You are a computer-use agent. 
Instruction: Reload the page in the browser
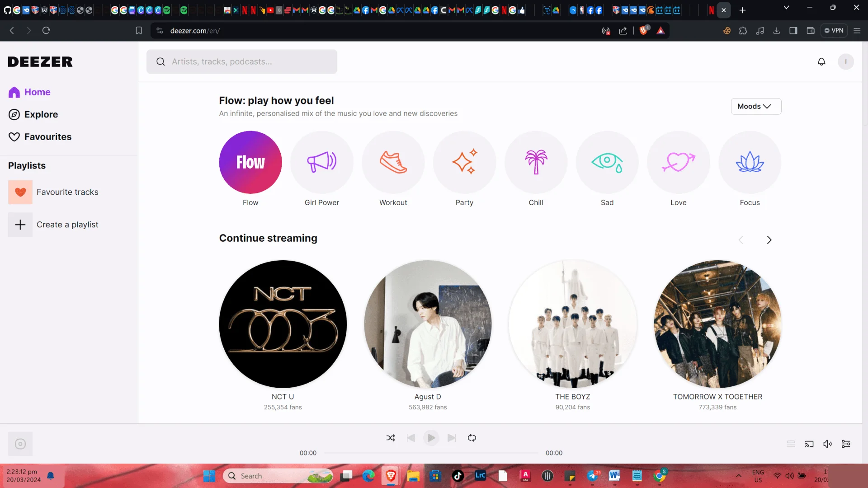point(46,30)
